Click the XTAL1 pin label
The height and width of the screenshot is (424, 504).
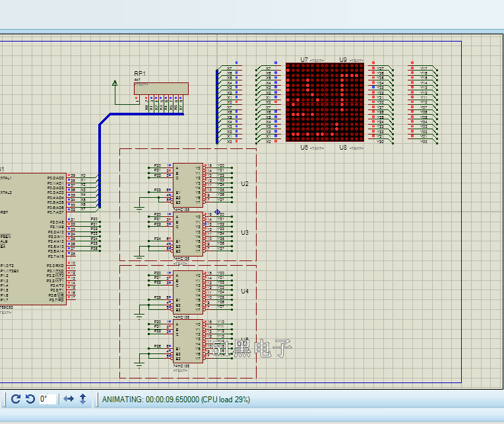6,178
